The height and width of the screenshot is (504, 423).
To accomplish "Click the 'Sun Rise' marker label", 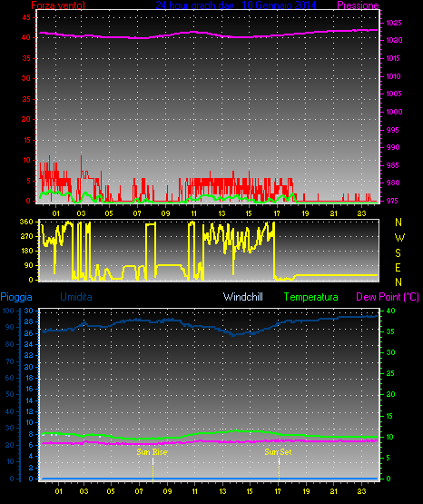I will point(152,452).
